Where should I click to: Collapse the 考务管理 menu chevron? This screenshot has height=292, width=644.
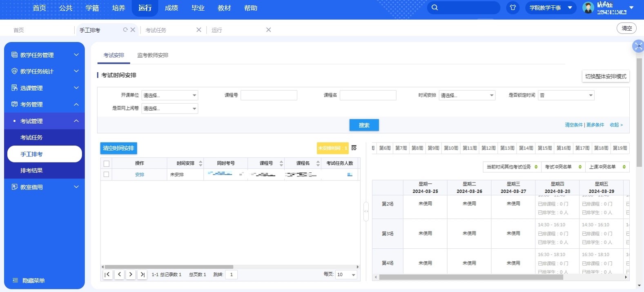pos(76,104)
